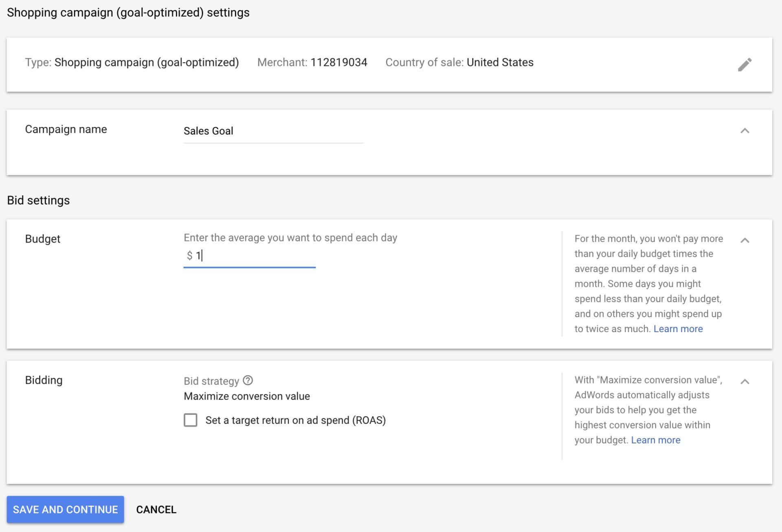Click inside the daily budget amount field

tap(244, 256)
